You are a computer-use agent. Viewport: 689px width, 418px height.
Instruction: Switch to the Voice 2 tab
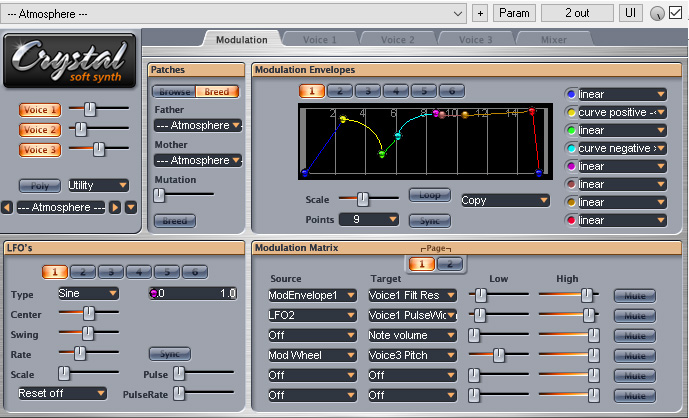tap(398, 40)
